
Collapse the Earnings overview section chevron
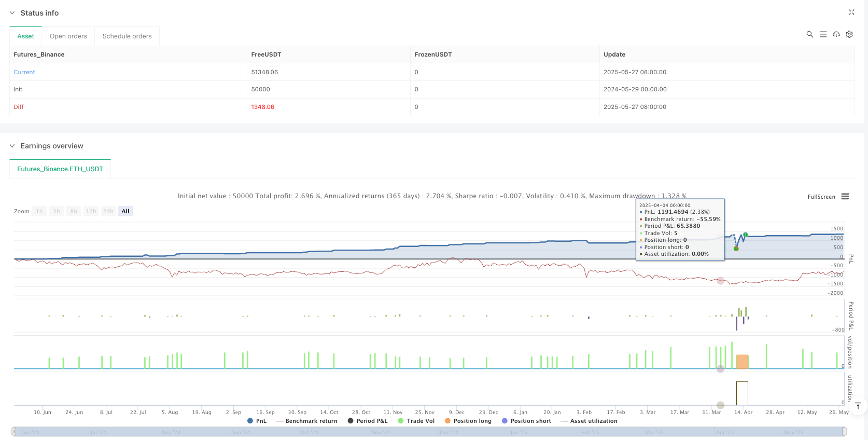[x=12, y=146]
